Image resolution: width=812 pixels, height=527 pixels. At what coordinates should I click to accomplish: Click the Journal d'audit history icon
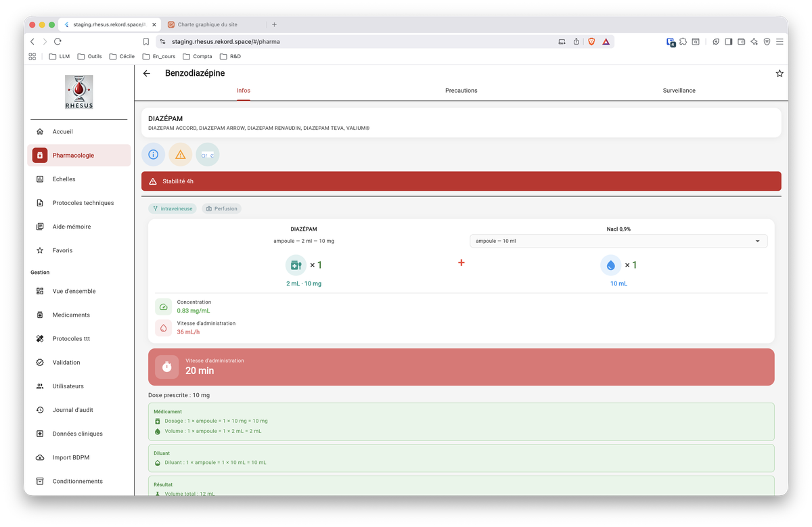tap(40, 409)
